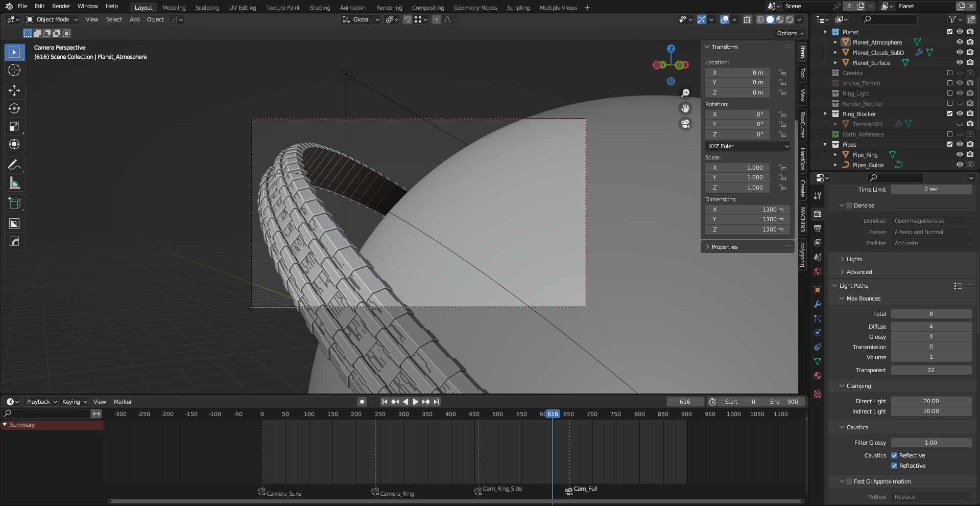The width and height of the screenshot is (980, 506).
Task: Toggle X-ray display
Action: 747,19
